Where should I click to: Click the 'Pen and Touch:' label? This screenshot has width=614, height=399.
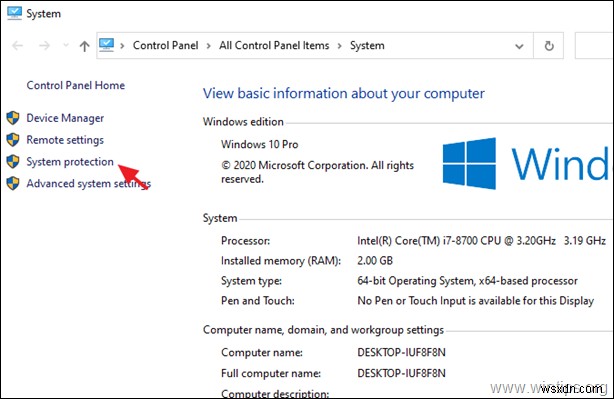point(258,301)
